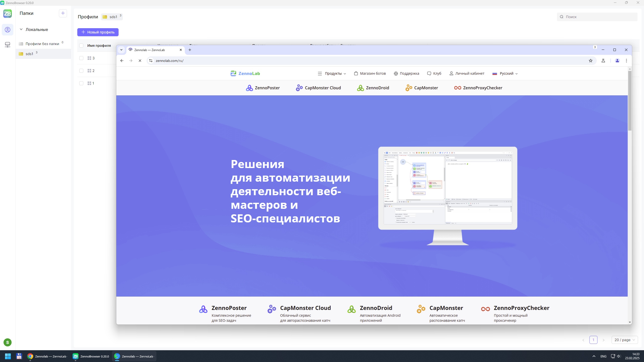644x362 pixels.
Task: Open the Profiles section in sidebar
Action: tap(8, 30)
